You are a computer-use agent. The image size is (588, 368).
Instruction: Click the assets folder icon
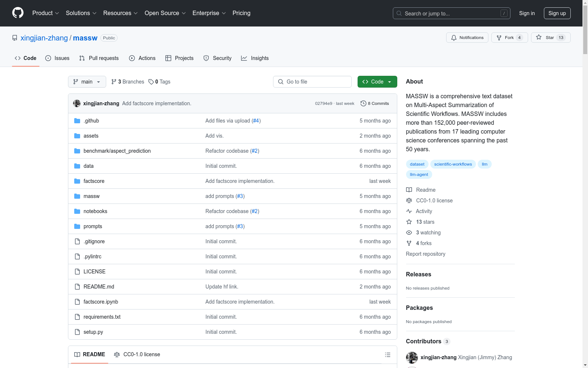click(77, 136)
